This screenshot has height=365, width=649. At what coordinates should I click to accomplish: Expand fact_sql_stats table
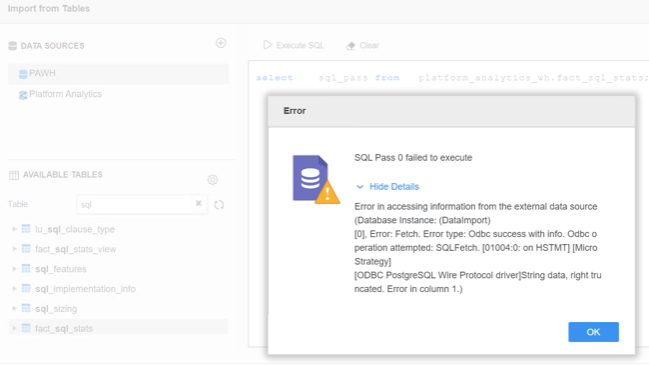(14, 328)
